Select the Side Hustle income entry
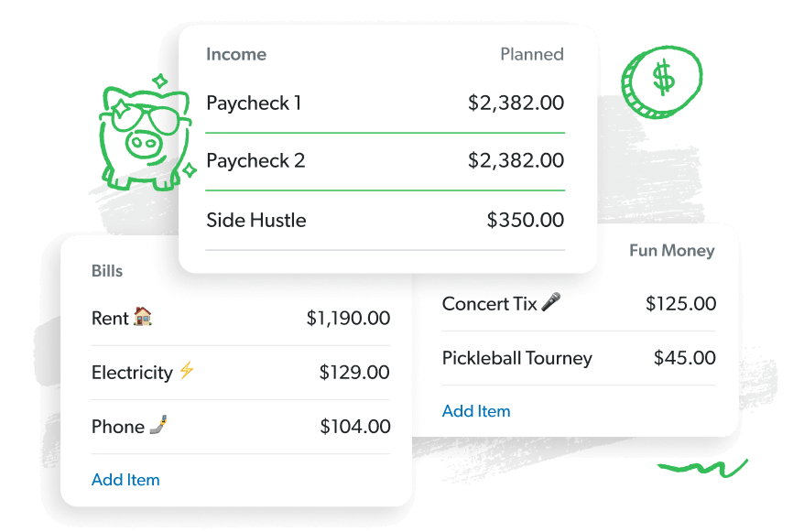 [256, 220]
